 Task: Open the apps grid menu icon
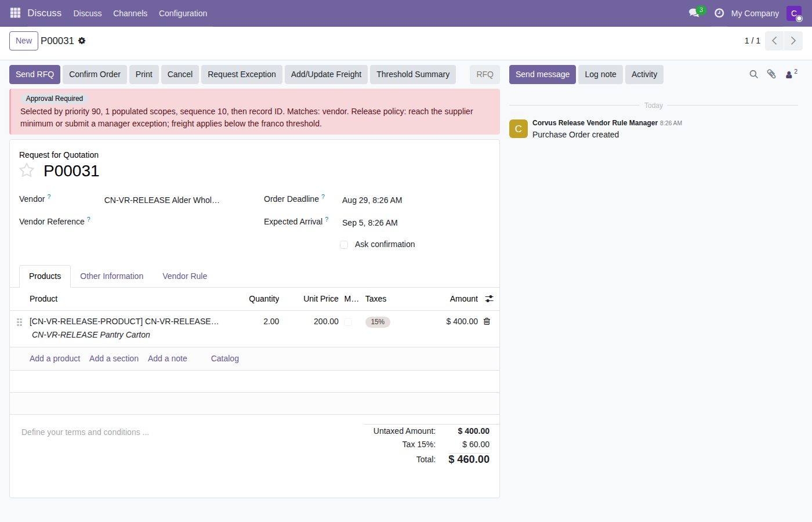point(15,13)
